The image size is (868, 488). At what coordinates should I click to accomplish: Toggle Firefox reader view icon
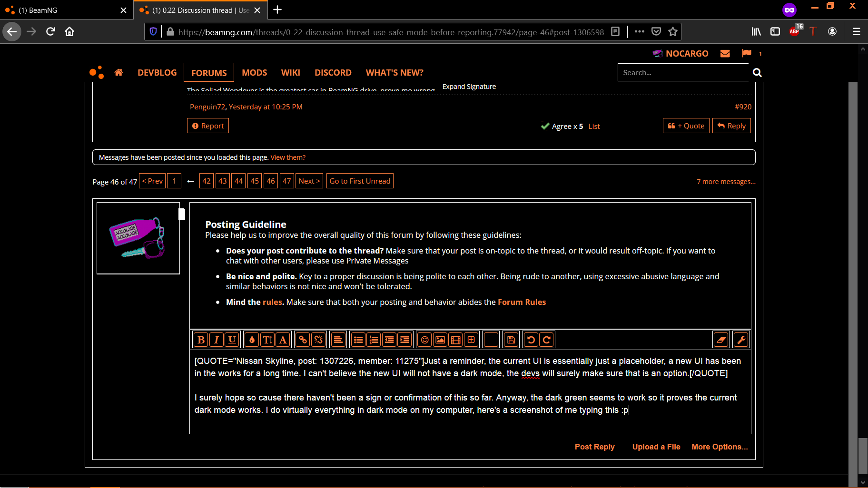[x=615, y=31]
